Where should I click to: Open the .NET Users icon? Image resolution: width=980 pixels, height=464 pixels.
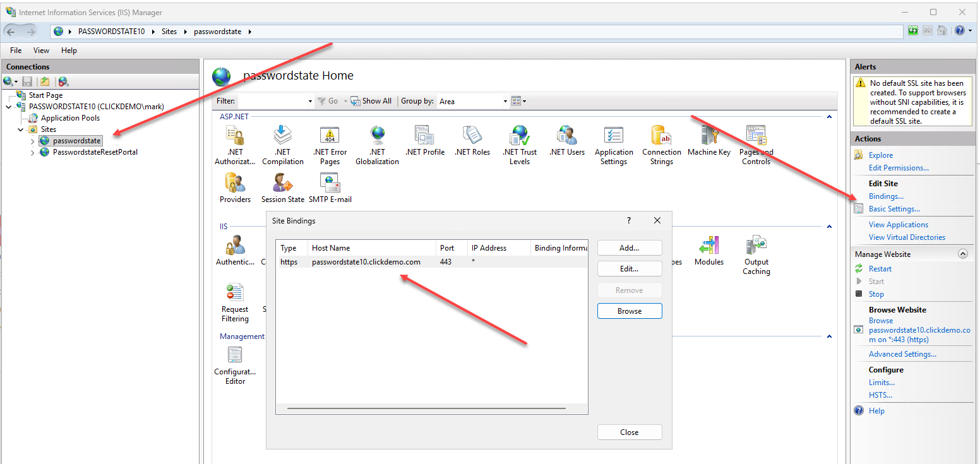coord(566,135)
